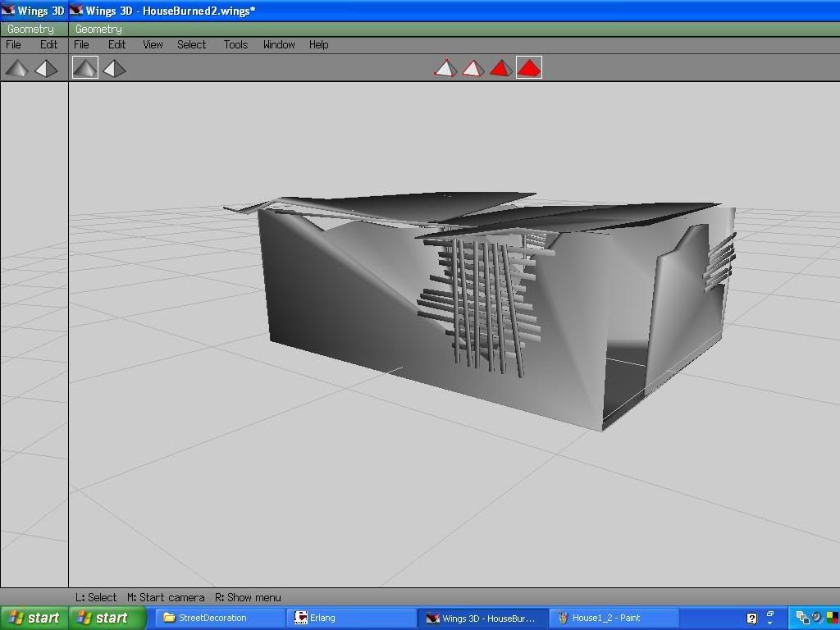Open the View menu
This screenshot has width=840, height=630.
153,44
